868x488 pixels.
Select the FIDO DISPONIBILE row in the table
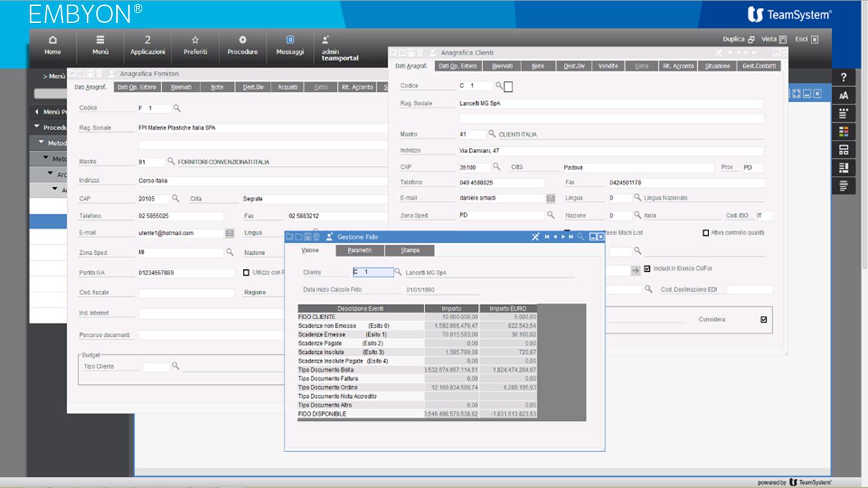[x=417, y=414]
